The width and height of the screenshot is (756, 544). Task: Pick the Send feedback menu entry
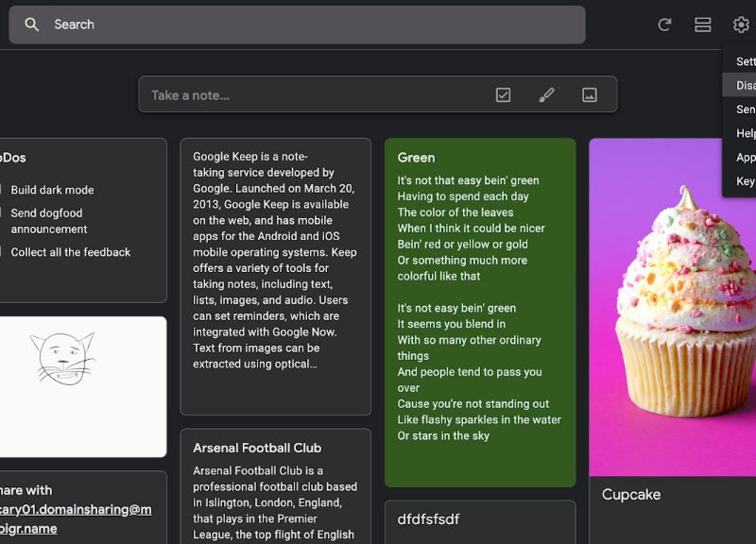[745, 110]
